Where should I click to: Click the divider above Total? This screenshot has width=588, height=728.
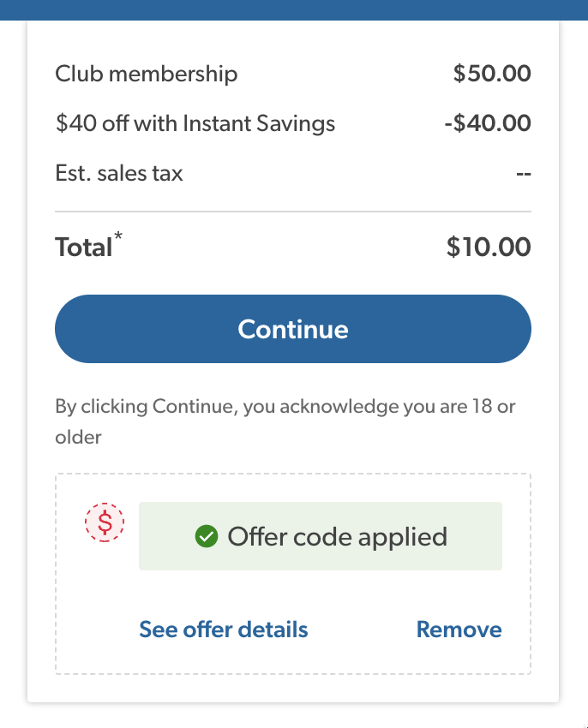point(293,206)
